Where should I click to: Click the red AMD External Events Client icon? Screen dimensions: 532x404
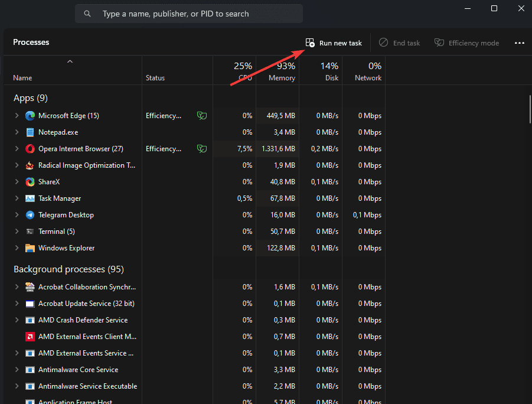tap(30, 337)
